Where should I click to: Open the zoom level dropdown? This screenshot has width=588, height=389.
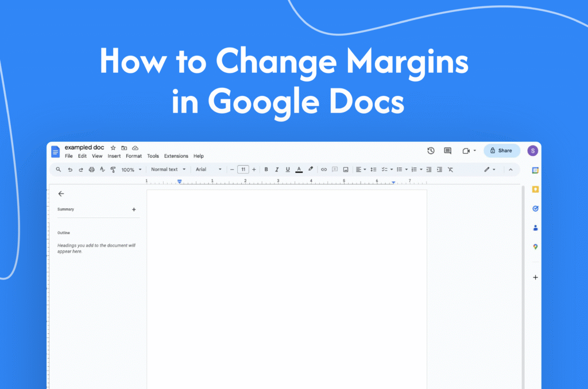point(130,169)
